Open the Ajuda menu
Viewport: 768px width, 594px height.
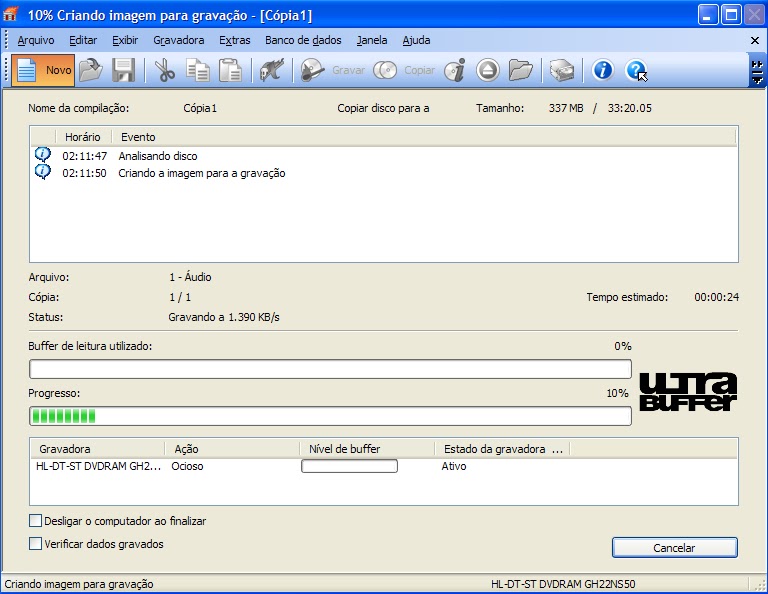coord(416,40)
